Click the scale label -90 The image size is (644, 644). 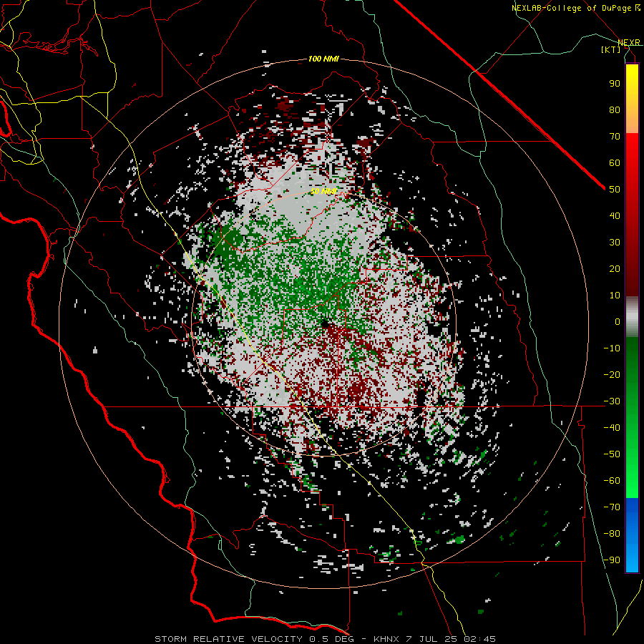click(x=612, y=560)
